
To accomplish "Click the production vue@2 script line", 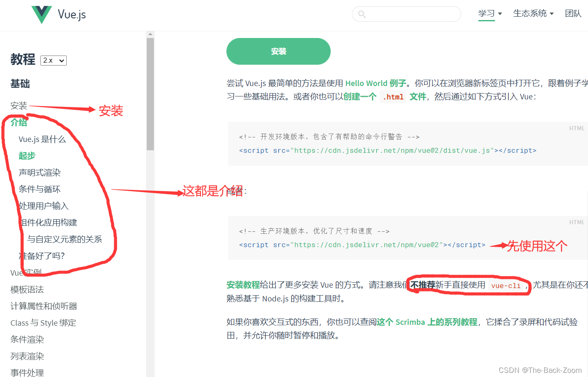I will (x=362, y=245).
